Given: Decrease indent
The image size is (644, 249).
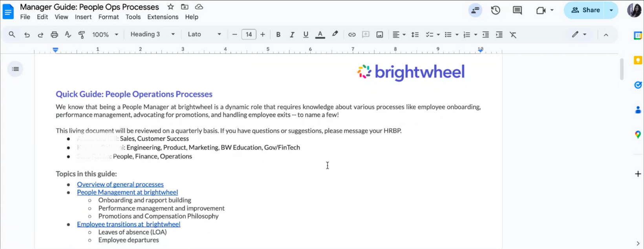Looking at the screenshot, I should [x=486, y=35].
